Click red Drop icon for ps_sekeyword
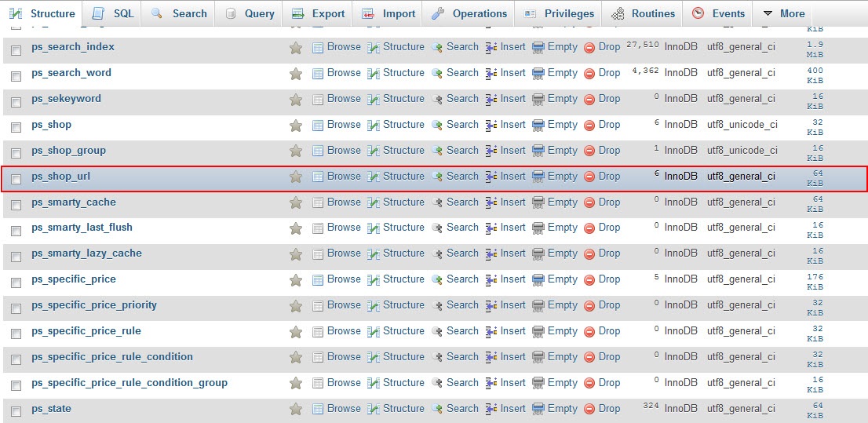The height and width of the screenshot is (423, 868). (589, 100)
